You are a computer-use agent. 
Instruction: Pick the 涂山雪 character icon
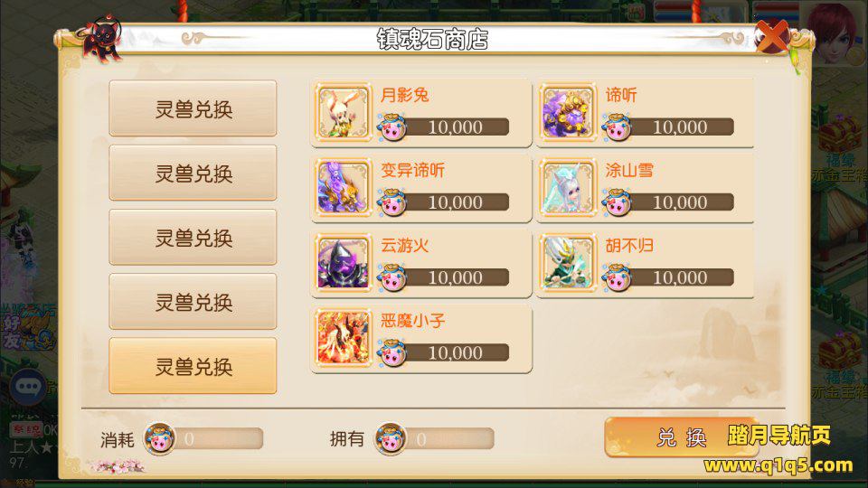point(568,188)
